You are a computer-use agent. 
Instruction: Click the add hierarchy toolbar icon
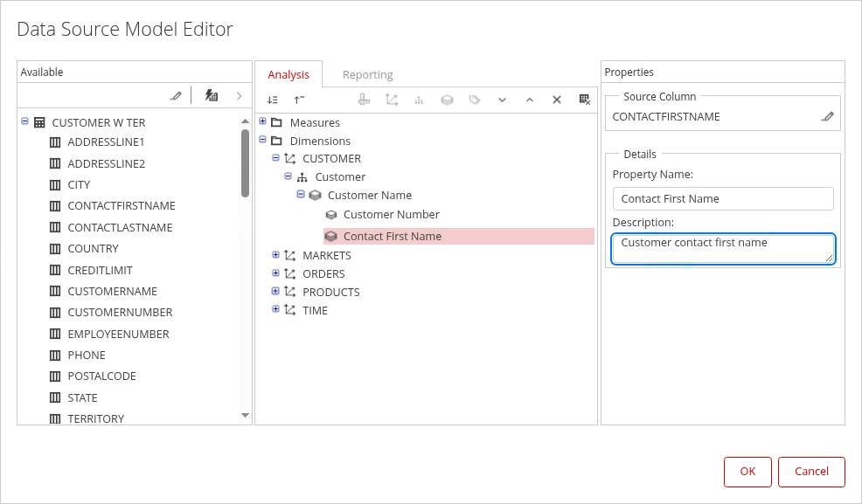tap(419, 100)
